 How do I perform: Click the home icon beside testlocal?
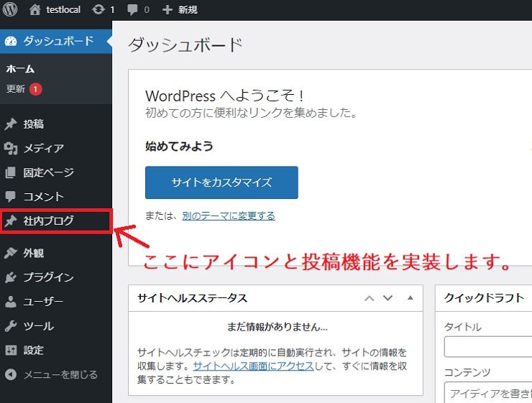click(x=35, y=9)
